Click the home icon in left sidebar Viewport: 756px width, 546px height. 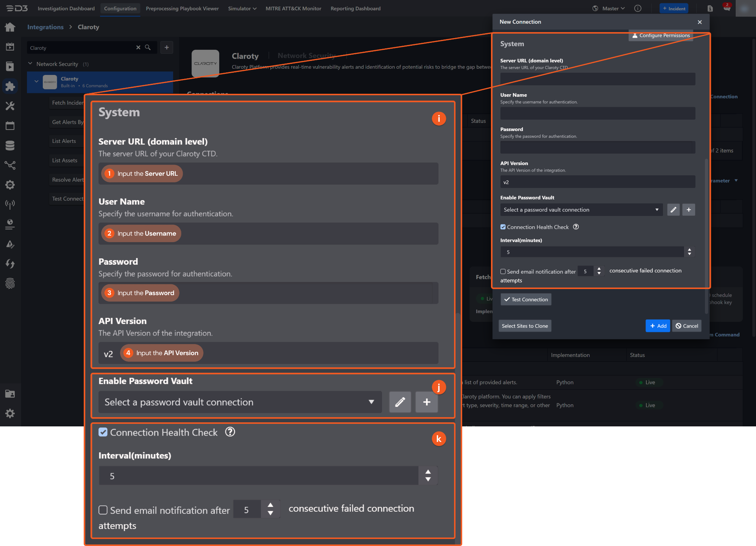pos(10,27)
